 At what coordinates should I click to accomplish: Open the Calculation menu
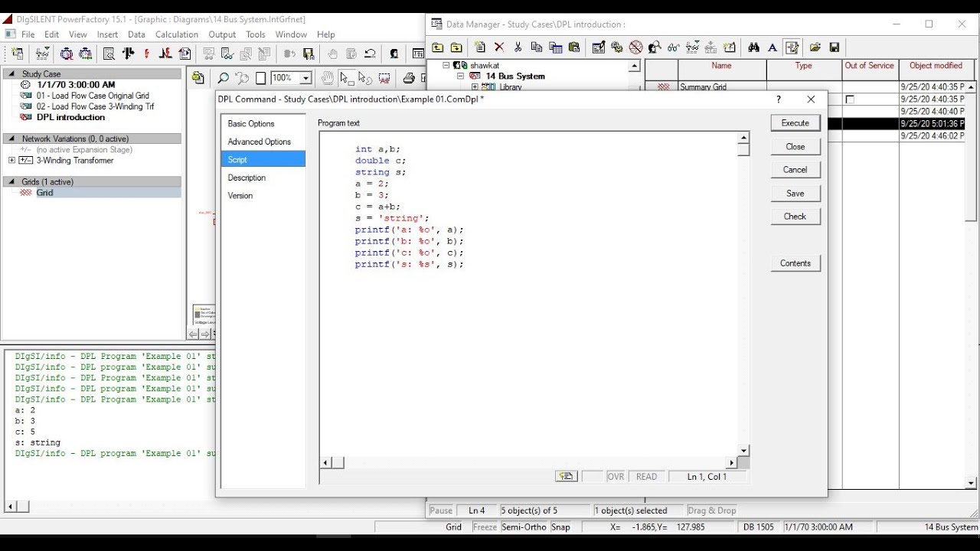177,34
